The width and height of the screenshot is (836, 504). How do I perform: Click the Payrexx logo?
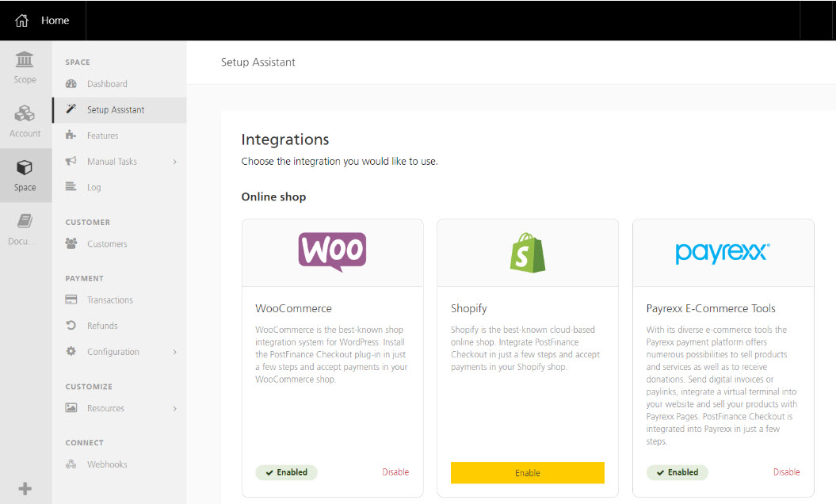click(723, 253)
